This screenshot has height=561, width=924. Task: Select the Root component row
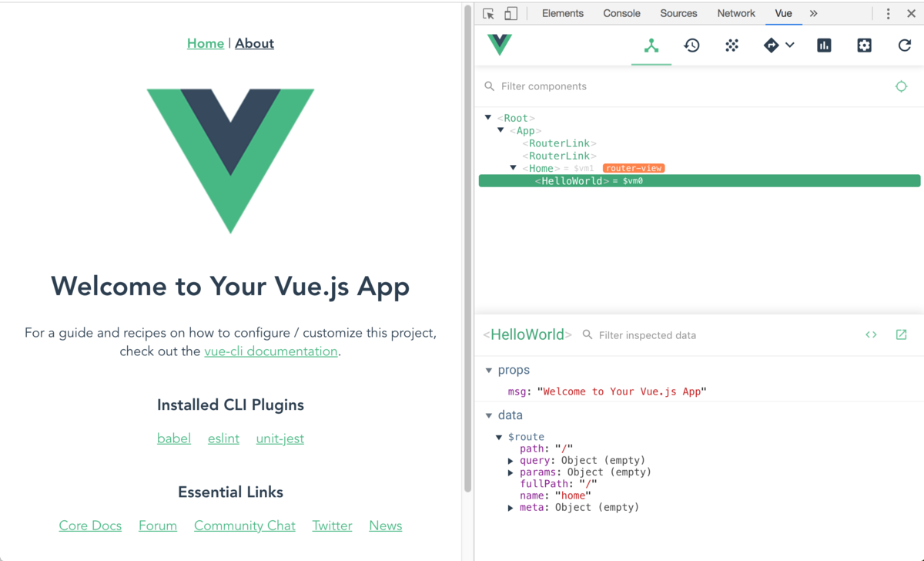coord(699,118)
